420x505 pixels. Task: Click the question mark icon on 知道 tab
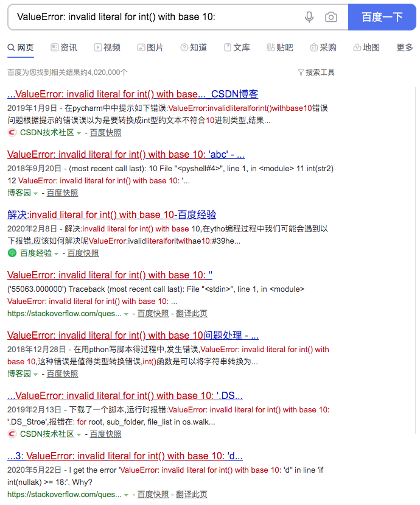pyautogui.click(x=184, y=48)
